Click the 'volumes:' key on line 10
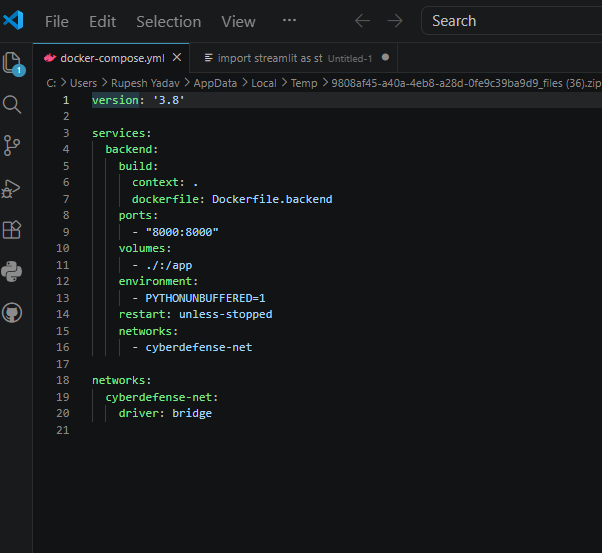Screen dimensions: 602x553 [x=145, y=248]
